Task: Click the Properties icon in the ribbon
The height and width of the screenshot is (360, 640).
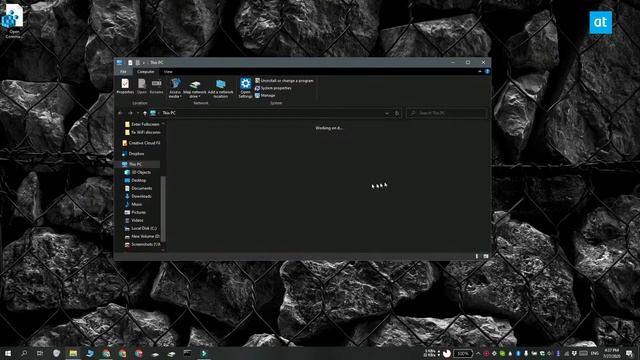Action: [x=125, y=86]
